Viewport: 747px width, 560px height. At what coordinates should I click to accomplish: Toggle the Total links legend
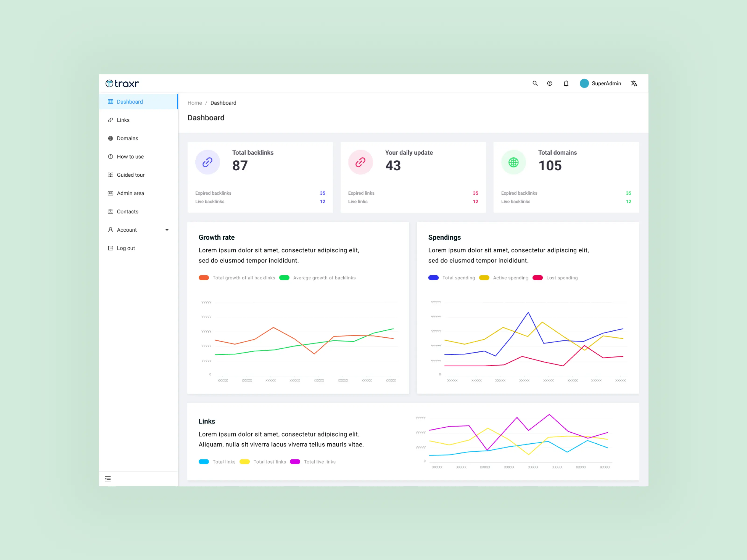point(217,462)
